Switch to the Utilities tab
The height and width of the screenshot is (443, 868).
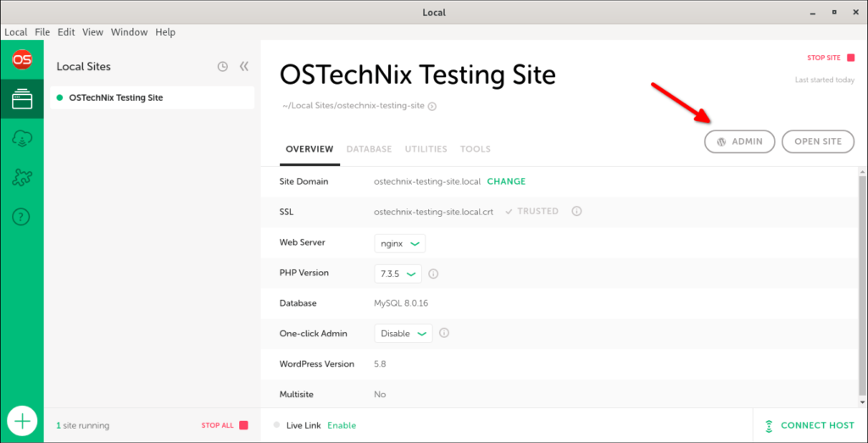426,149
